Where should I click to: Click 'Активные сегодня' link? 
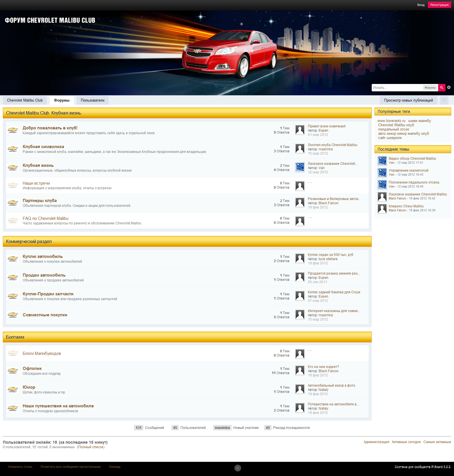click(406, 442)
